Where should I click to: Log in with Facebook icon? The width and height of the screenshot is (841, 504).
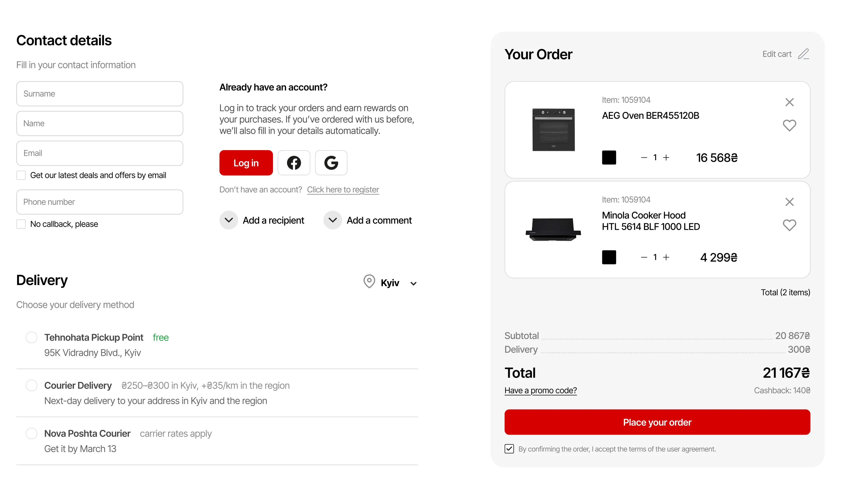coord(294,163)
